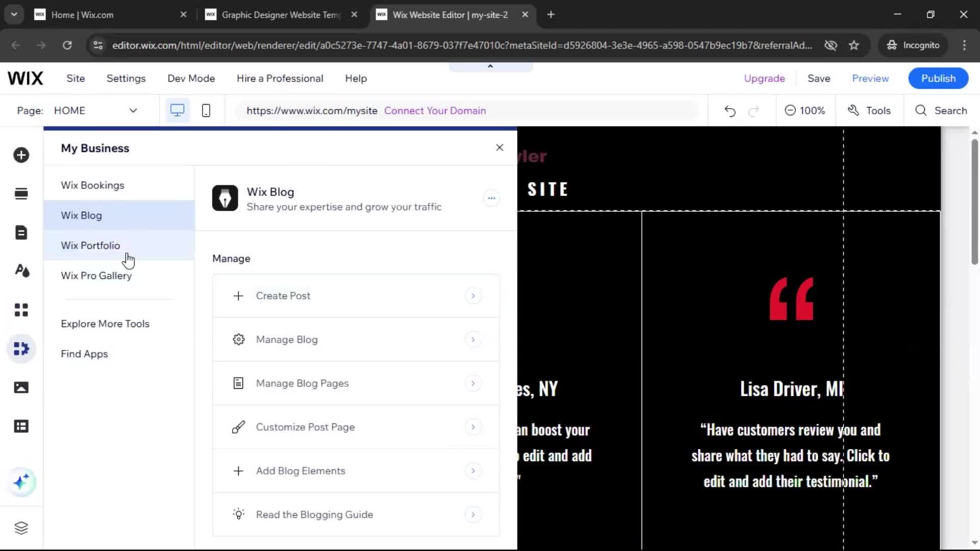Open the Help menu
Screen dimensions: 980x551
tap(356, 79)
